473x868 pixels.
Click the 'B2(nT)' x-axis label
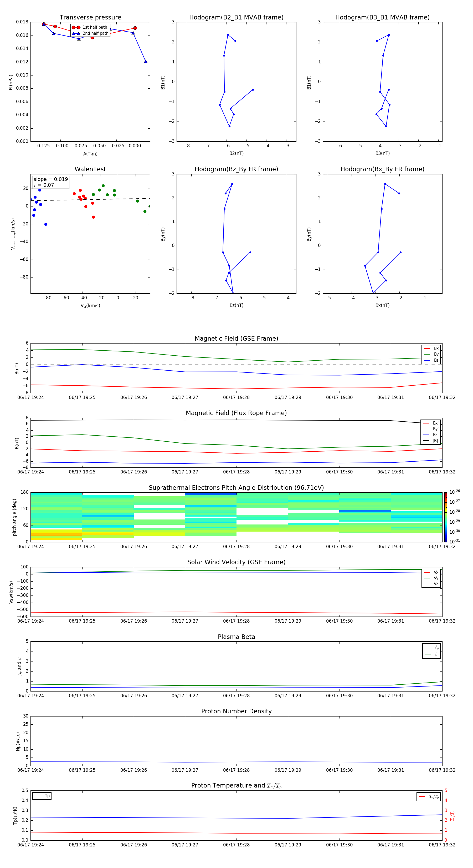[236, 153]
